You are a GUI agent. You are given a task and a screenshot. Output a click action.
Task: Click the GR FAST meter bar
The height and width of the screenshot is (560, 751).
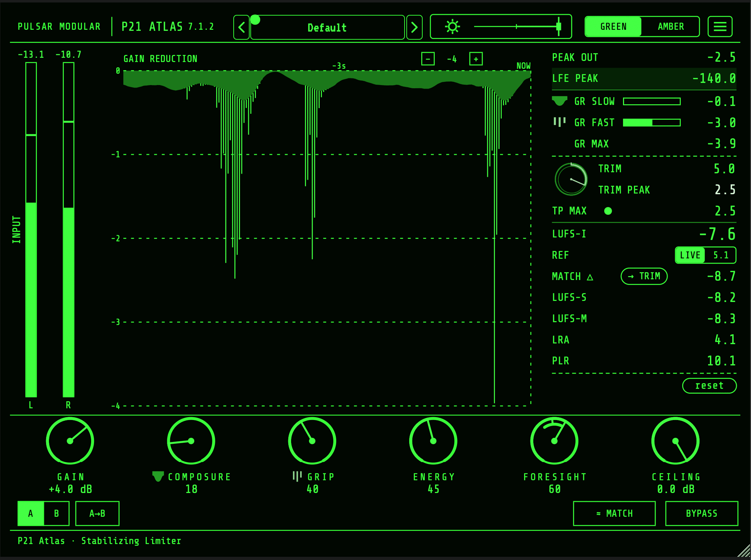652,123
